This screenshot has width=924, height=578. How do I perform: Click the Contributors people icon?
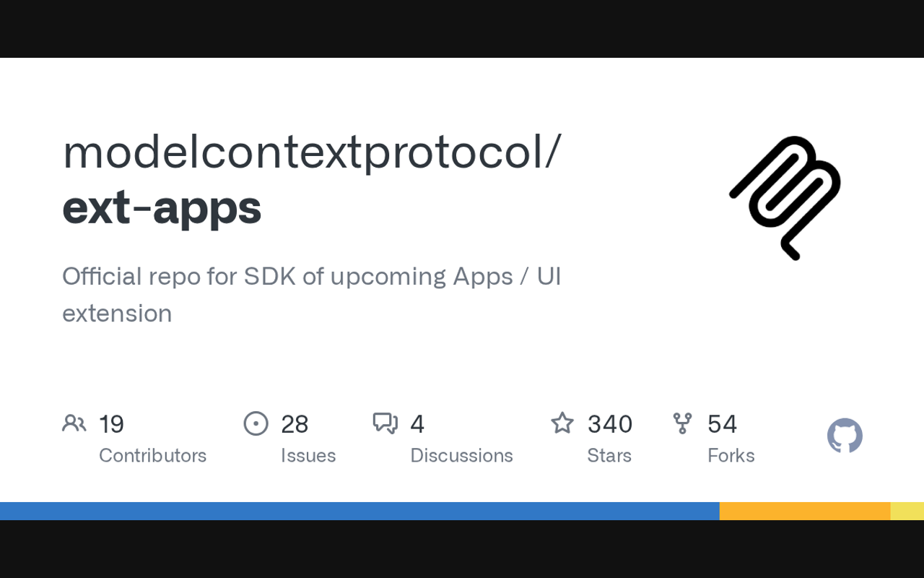point(74,423)
